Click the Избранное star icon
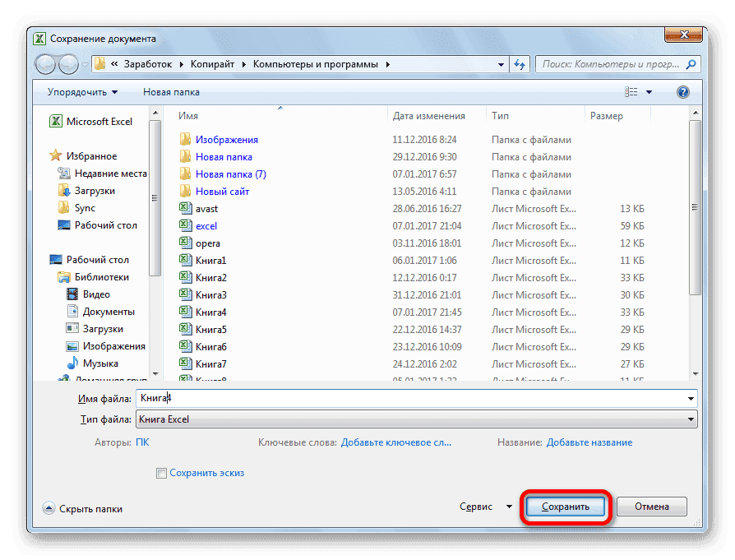Image resolution: width=735 pixels, height=560 pixels. pos(56,156)
